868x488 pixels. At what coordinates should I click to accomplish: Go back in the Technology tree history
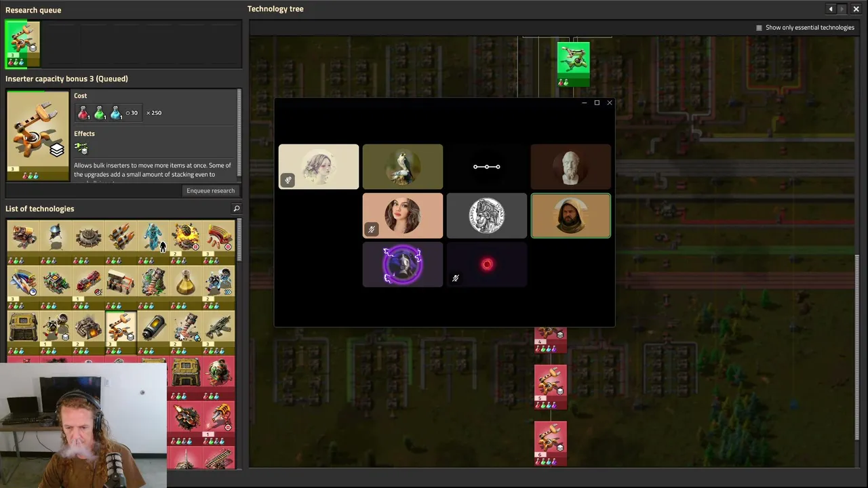831,9
